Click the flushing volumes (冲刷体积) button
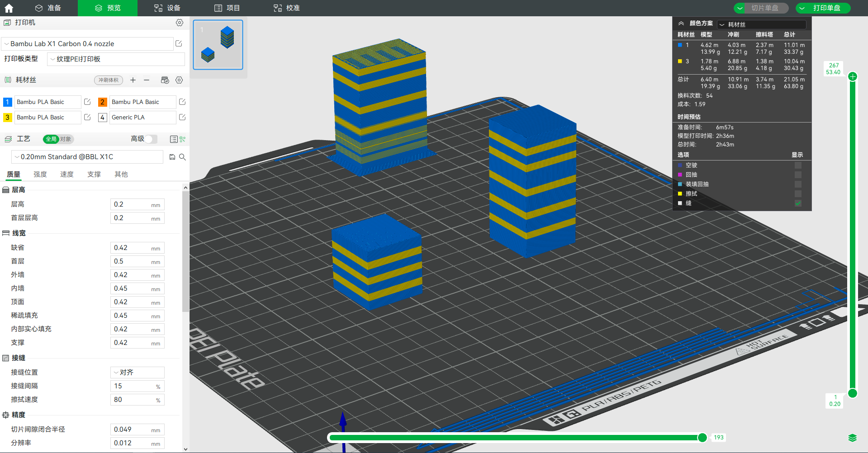868x453 pixels. pyautogui.click(x=109, y=80)
